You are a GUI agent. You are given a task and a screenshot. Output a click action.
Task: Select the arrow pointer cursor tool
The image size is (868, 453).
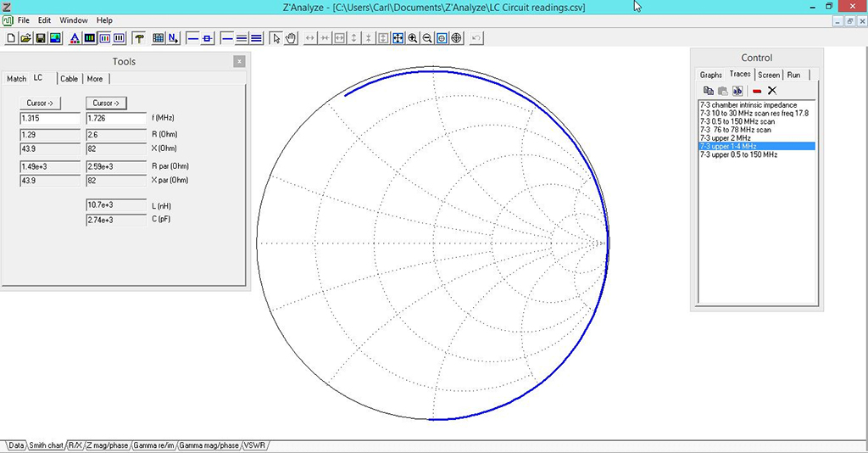pos(276,38)
